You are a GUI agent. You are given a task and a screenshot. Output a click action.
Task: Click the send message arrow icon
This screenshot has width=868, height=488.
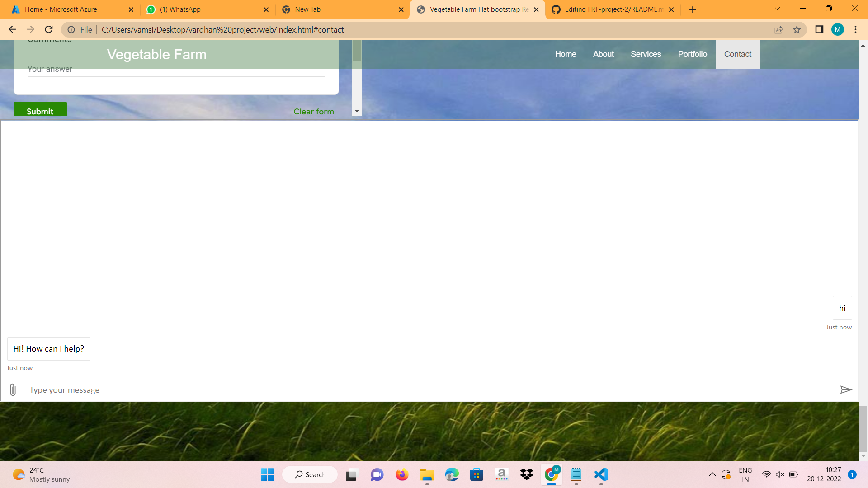[846, 390]
